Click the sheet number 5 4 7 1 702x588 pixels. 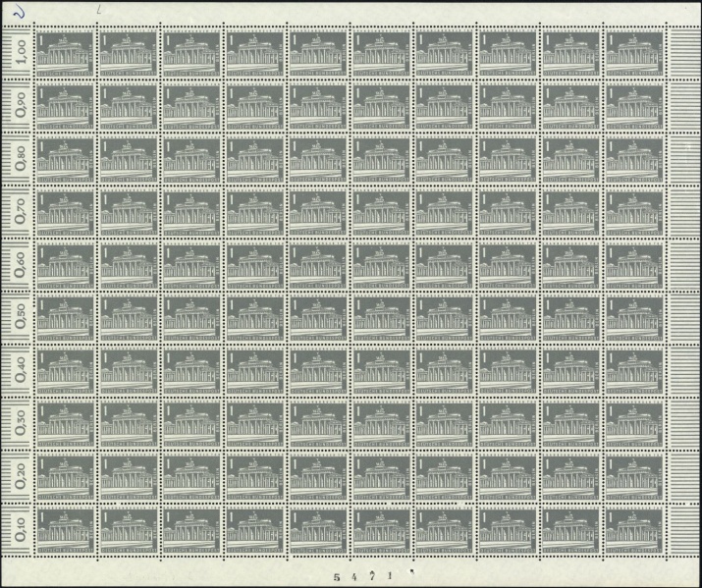pyautogui.click(x=363, y=576)
